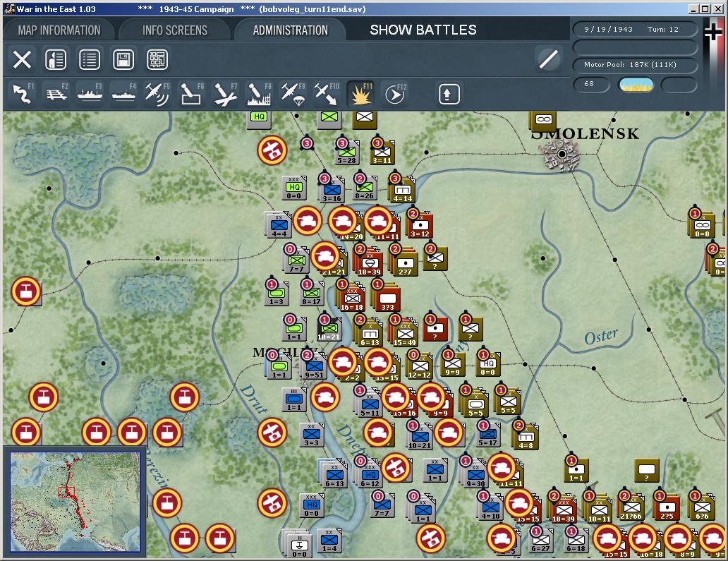Select F7 bomb airfield mode icon
This screenshot has height=561, width=728.
click(x=225, y=94)
